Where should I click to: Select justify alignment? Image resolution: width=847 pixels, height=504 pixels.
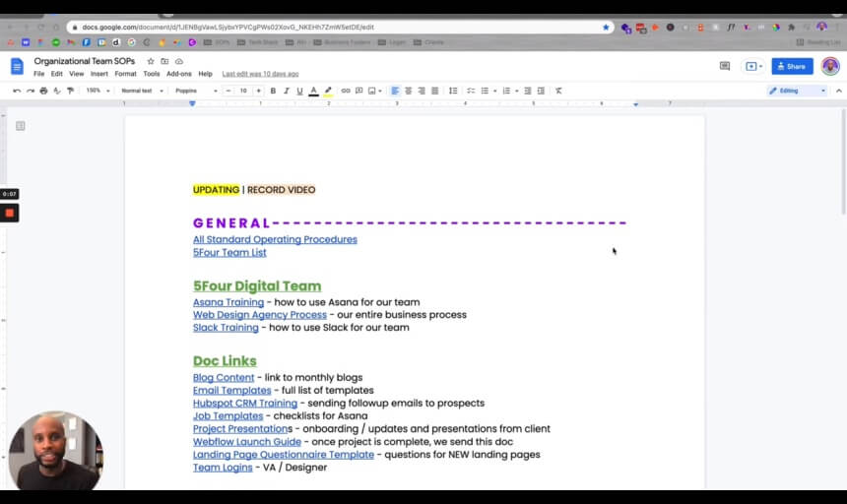(435, 91)
